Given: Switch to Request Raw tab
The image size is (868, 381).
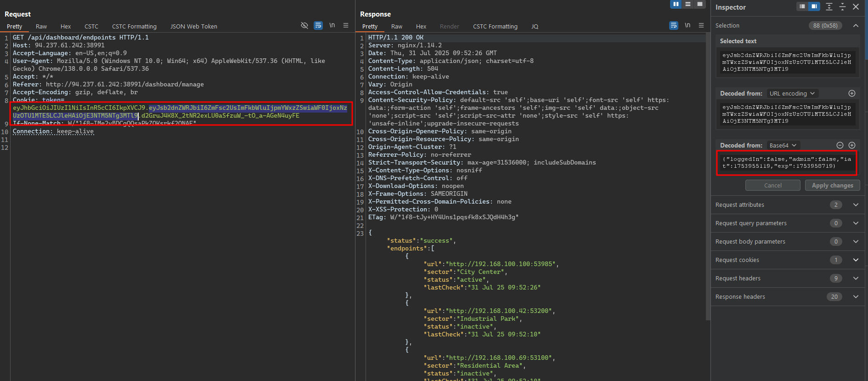Looking at the screenshot, I should pos(41,27).
